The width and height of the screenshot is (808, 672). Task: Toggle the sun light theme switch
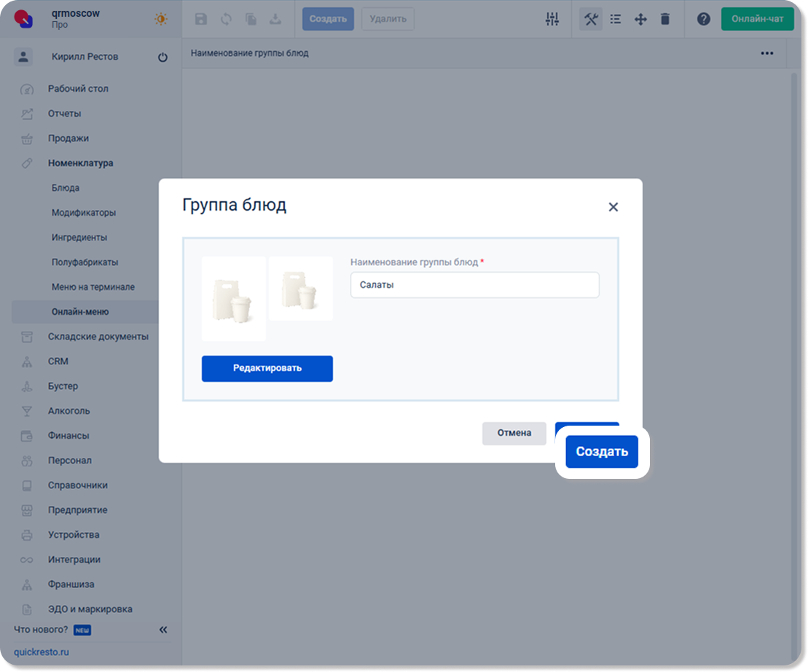tap(160, 19)
